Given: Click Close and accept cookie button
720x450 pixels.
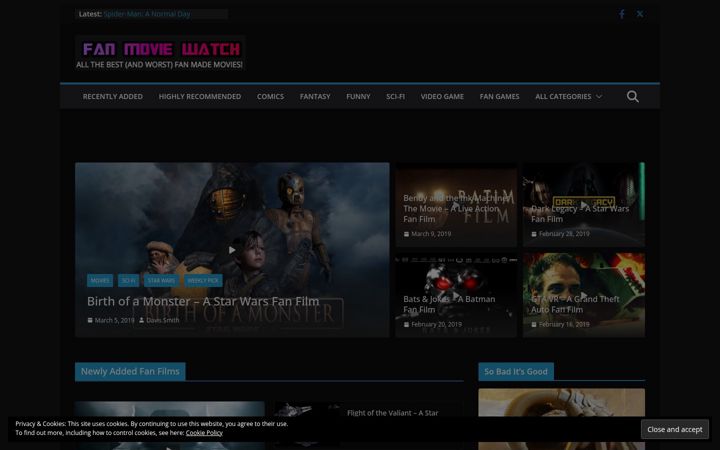Looking at the screenshot, I should click(675, 429).
